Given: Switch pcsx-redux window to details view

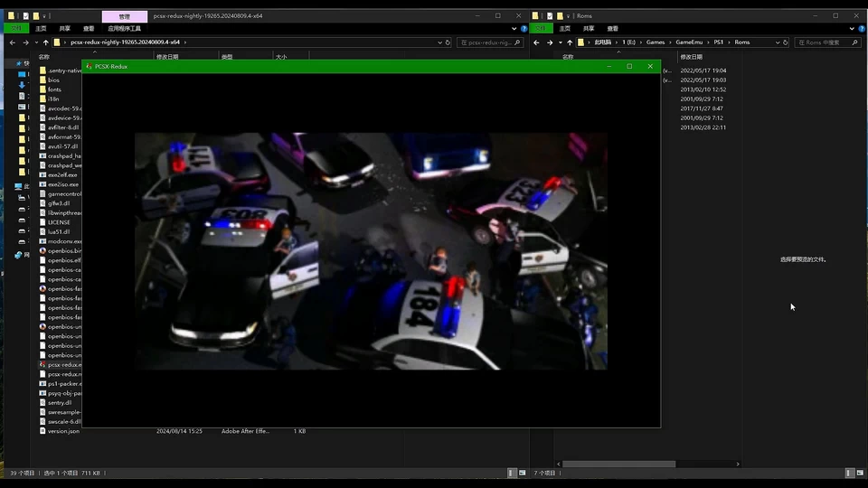Looking at the screenshot, I should tap(512, 473).
